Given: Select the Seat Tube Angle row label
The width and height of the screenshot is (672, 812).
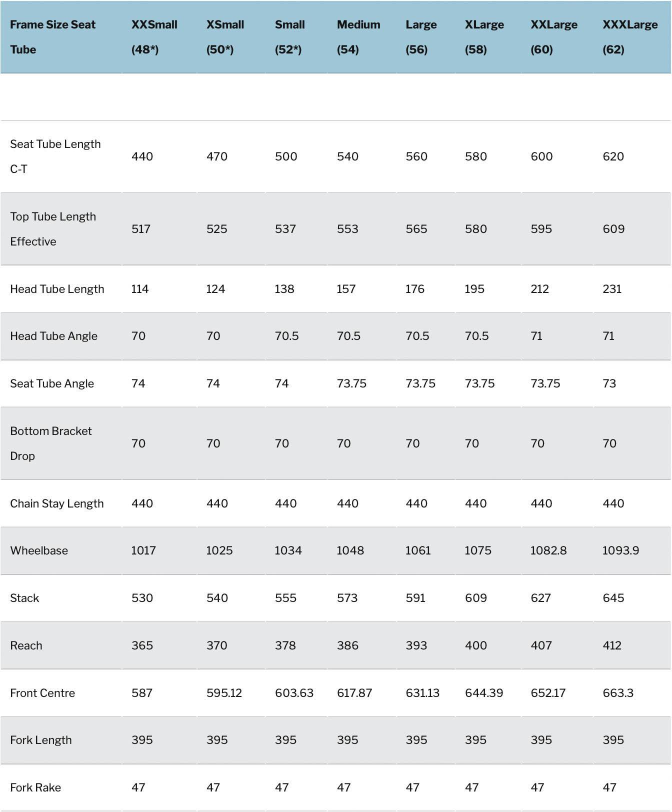Looking at the screenshot, I should (52, 383).
